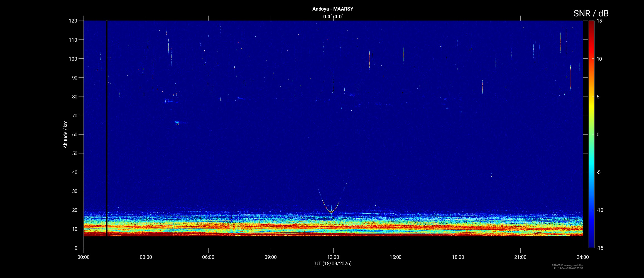Click the "-15" value on the SNR colorbar
The height and width of the screenshot is (278, 644).
tap(600, 248)
